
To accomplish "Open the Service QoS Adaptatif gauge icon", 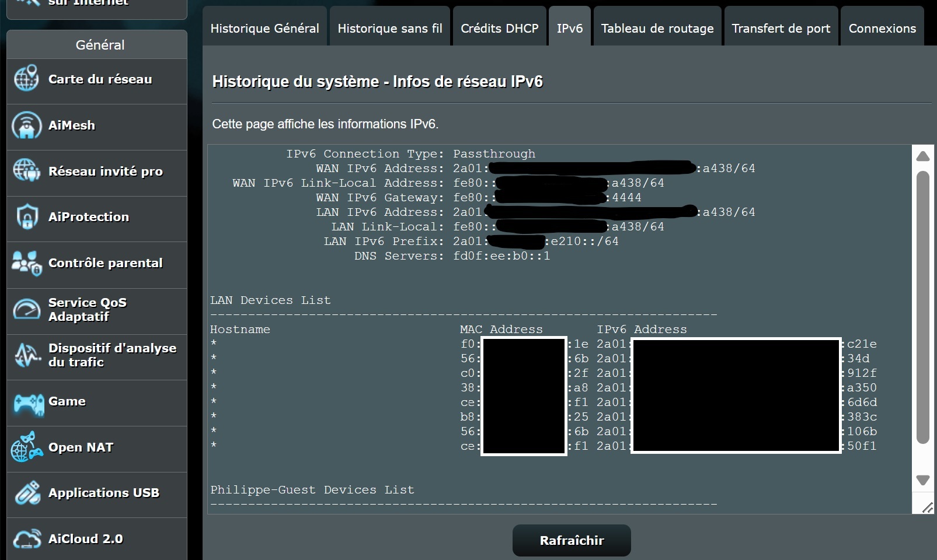I will coord(27,309).
